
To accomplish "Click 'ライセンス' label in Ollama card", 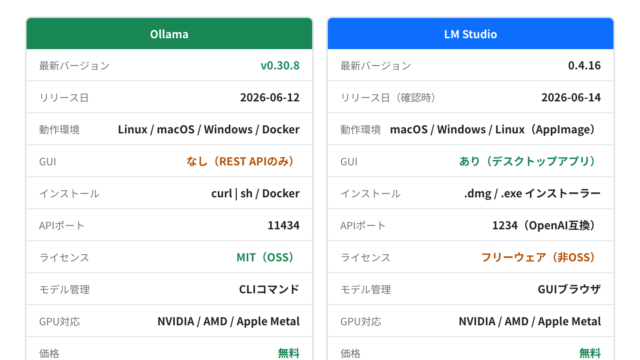I will [x=64, y=258].
